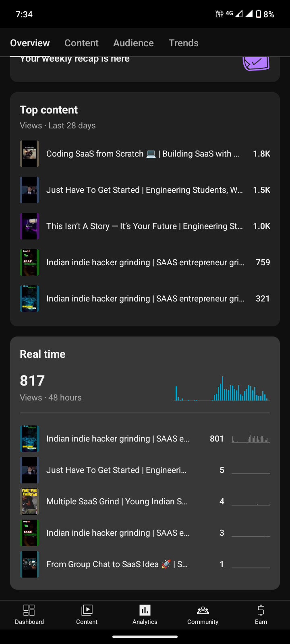The image size is (290, 644).
Task: Open the Indian indie hacker video with 759 views
Action: (145, 262)
